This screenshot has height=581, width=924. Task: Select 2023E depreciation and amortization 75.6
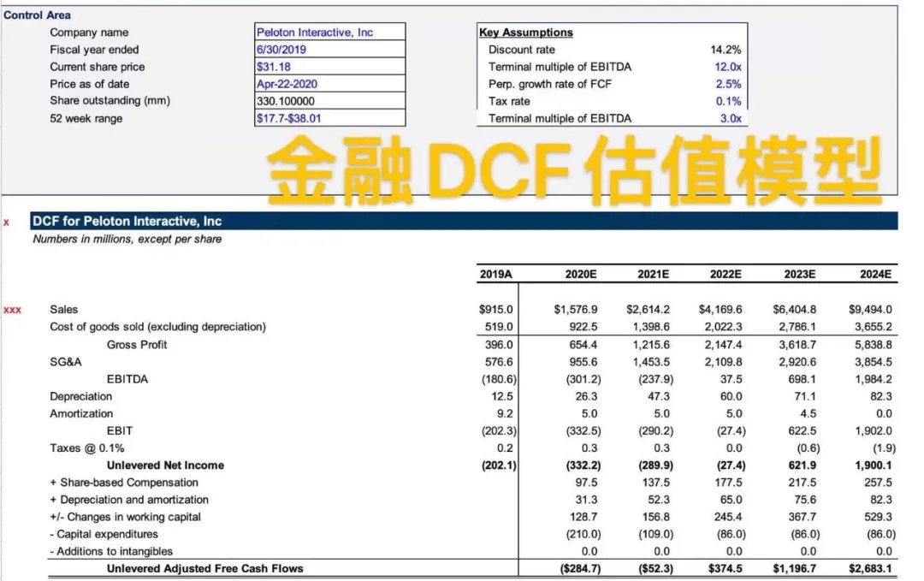[x=805, y=500]
